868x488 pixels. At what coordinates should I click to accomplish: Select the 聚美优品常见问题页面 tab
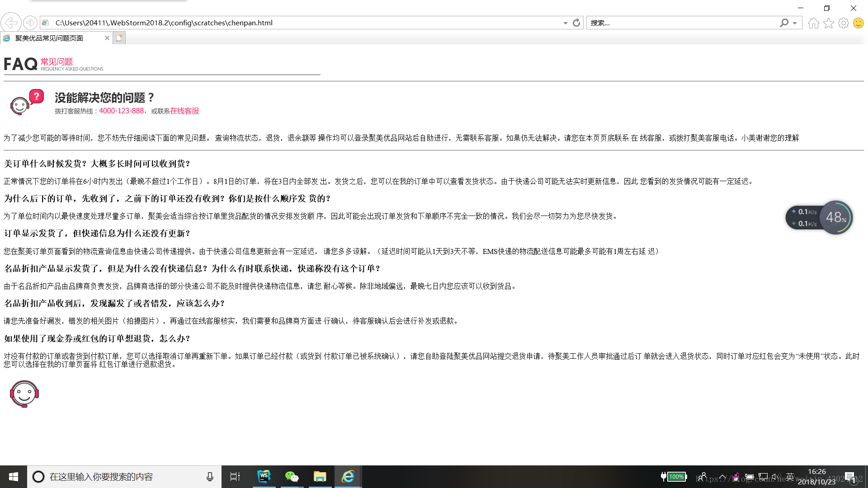tap(49, 38)
